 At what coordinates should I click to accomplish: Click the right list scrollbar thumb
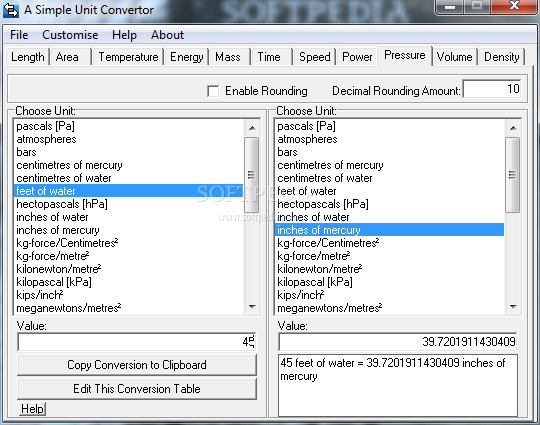[513, 175]
